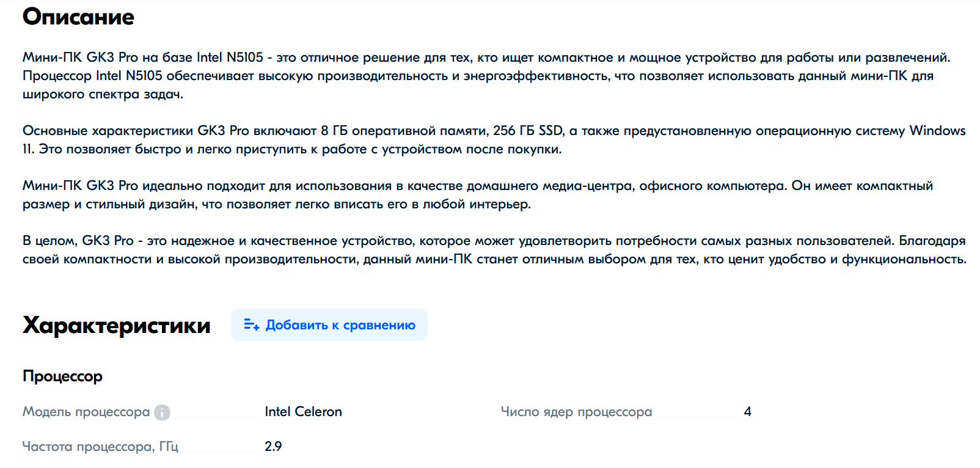Click the Частота процессора, ГГц label
This screenshot has height=468, width=980.
click(100, 447)
